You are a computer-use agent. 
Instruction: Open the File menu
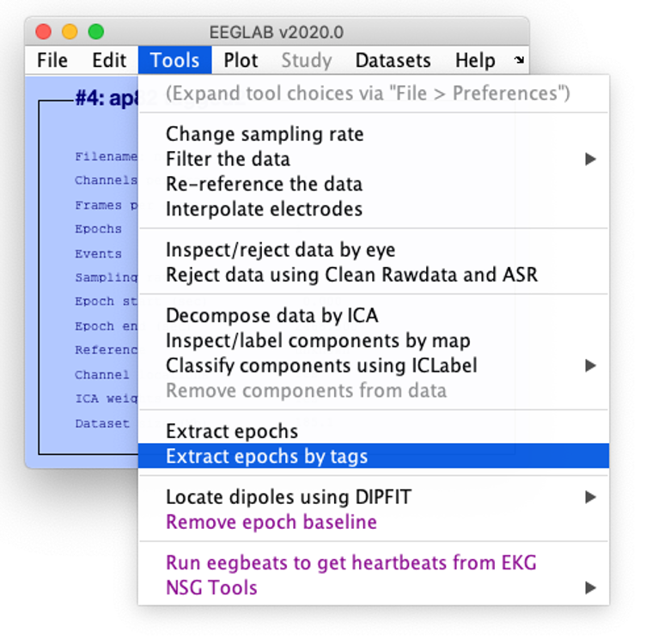click(52, 60)
